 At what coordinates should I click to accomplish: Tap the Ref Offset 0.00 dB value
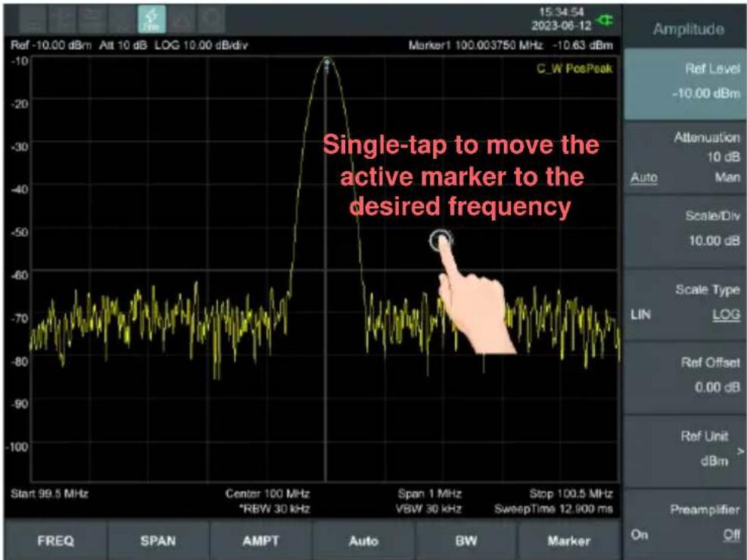[x=717, y=387]
